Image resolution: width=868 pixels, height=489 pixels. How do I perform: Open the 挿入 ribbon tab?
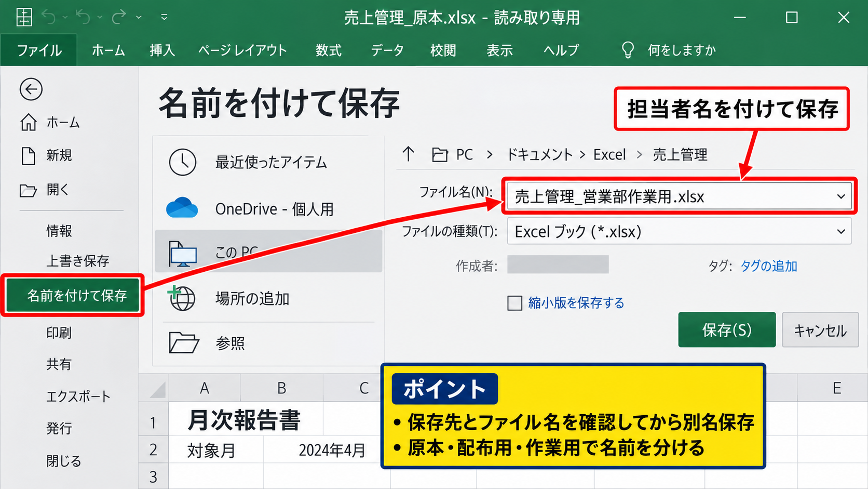[x=162, y=50]
